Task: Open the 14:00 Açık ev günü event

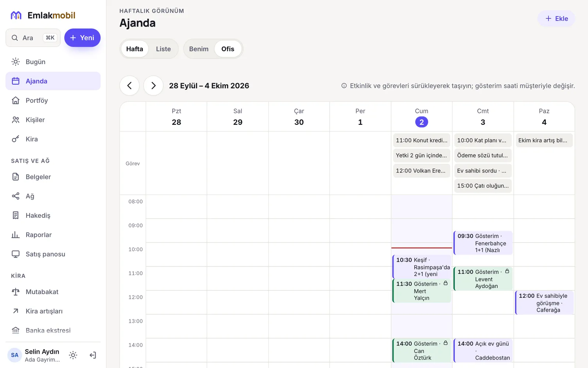Action: tap(483, 350)
